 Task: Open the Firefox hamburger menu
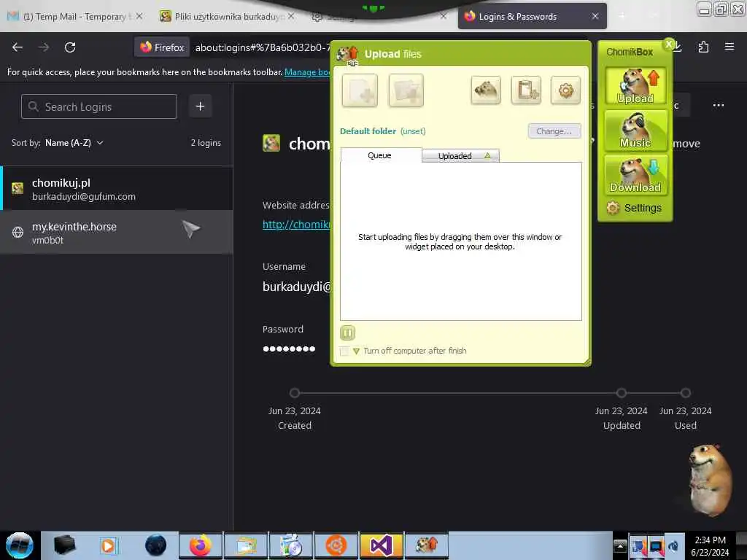[x=729, y=47]
